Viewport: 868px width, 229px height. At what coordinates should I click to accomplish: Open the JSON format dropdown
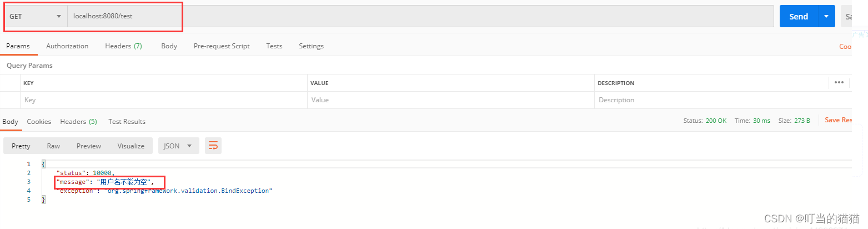[x=178, y=146]
